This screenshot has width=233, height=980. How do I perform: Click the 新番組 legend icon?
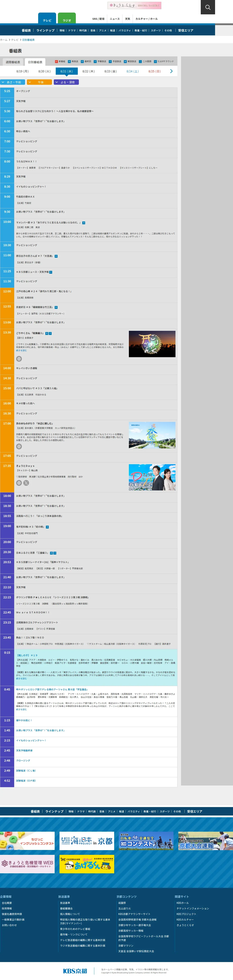pyautogui.click(x=56, y=61)
